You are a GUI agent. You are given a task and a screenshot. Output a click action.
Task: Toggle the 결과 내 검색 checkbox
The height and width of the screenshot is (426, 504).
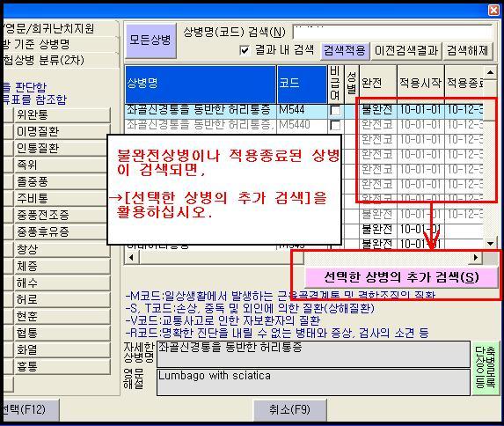click(245, 50)
